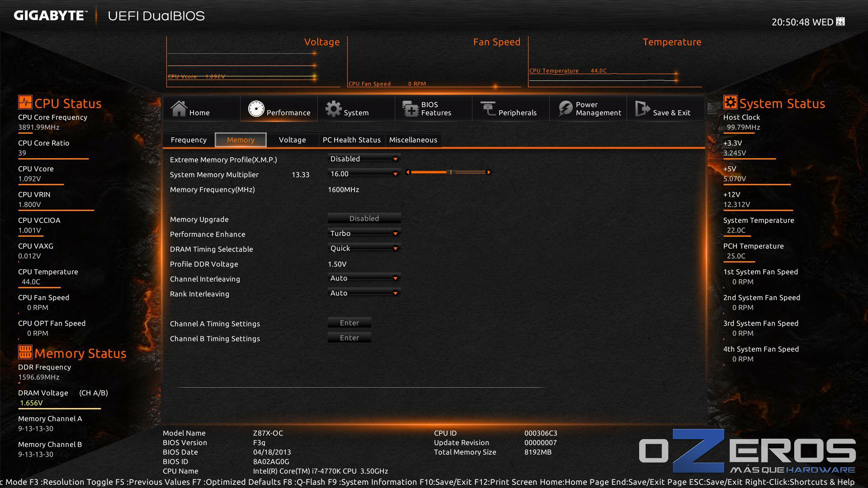Click the BIOS ID 8A02AG0G value
The image size is (868, 488).
tap(271, 461)
